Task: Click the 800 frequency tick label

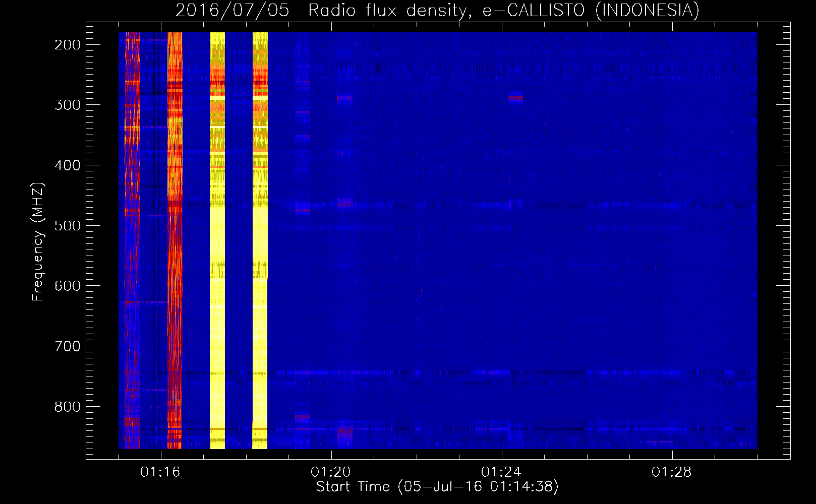Action: pos(68,407)
